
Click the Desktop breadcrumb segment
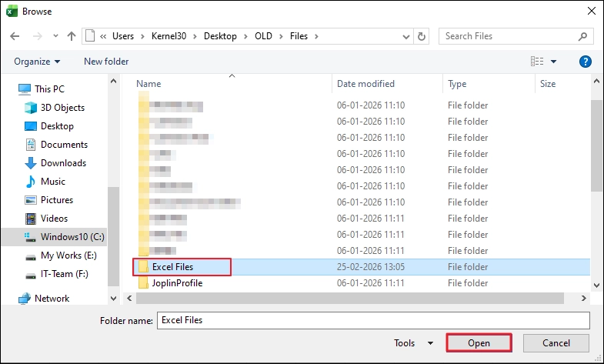[220, 36]
